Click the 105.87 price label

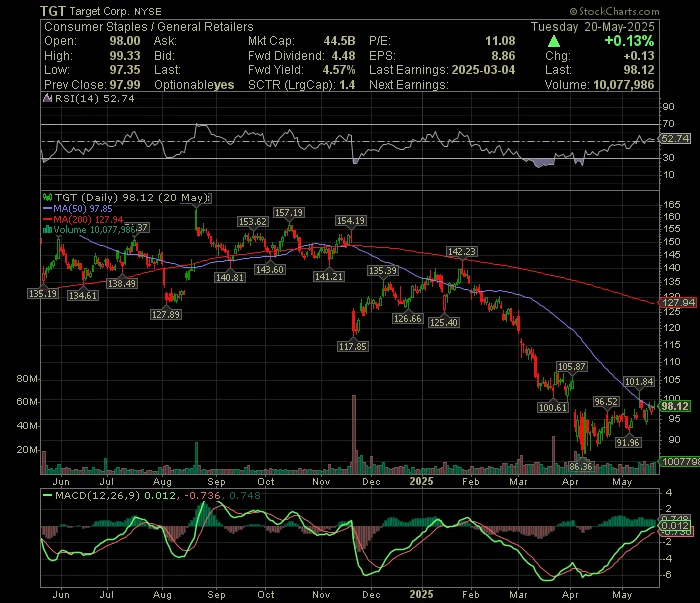(572, 367)
